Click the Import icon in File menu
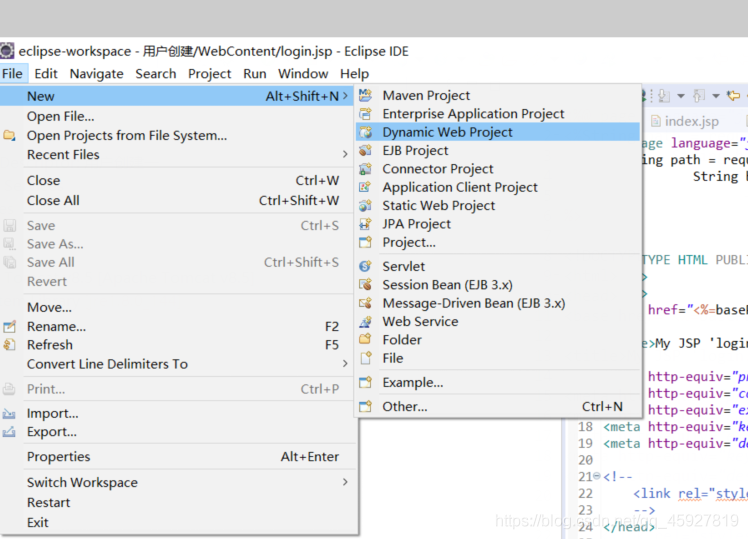Viewport: 748px width, 539px height. pyautogui.click(x=9, y=414)
